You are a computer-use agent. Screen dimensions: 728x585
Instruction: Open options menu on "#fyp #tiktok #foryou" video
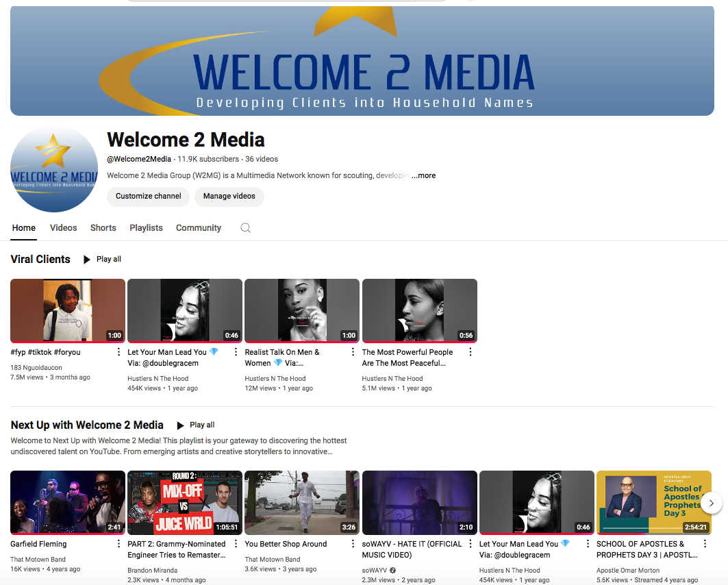[x=118, y=351]
